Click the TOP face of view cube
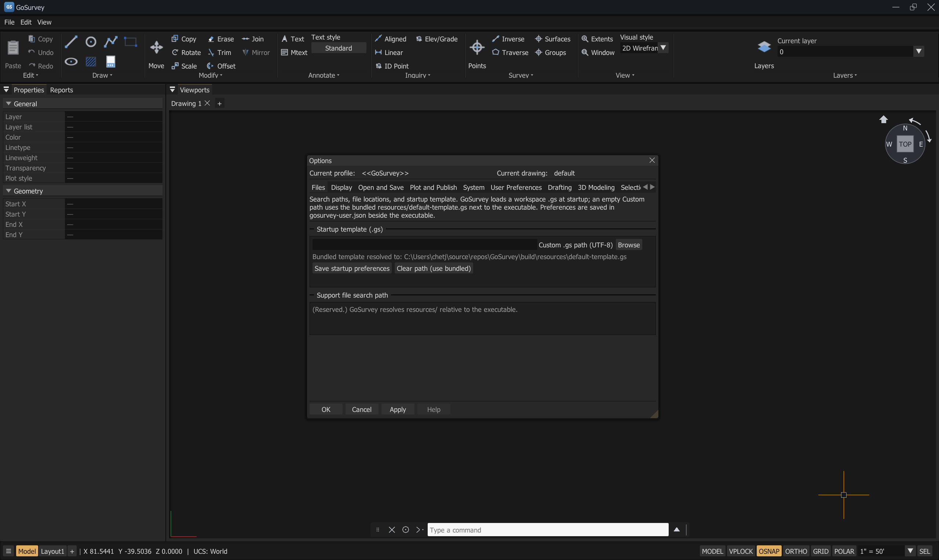 (905, 144)
